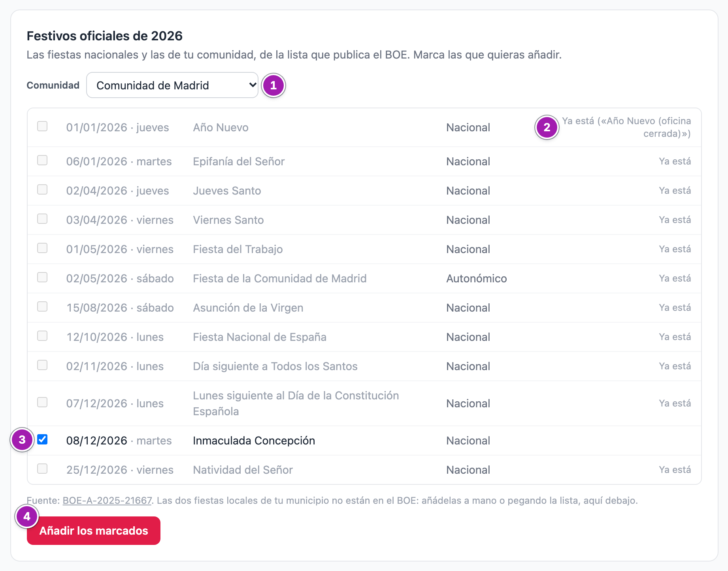Image resolution: width=728 pixels, height=571 pixels.
Task: Click the Añadir los marcados button
Action: click(94, 531)
